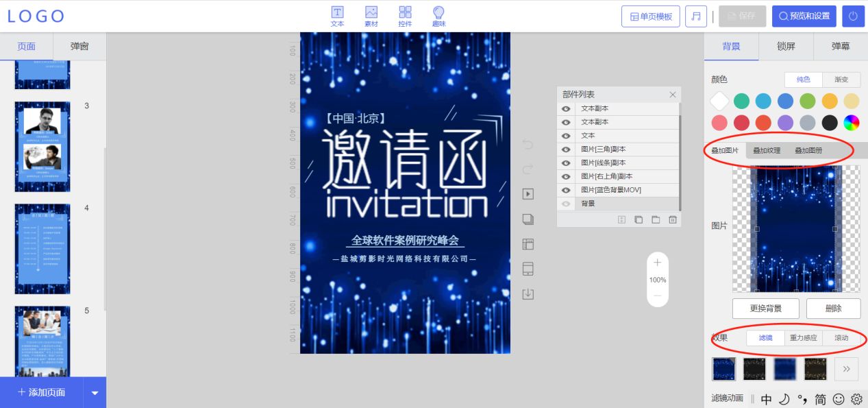Image resolution: width=868 pixels, height=408 pixels.
Task: Click the trash icon in 部件列表 footer
Action: [673, 219]
